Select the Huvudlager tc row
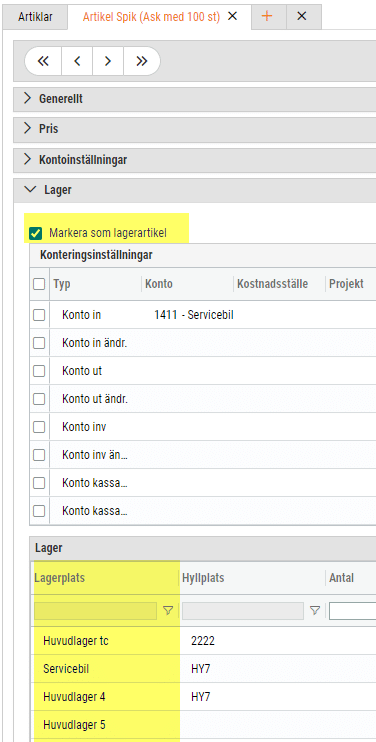Screen dimensions: 376x742 [203, 641]
